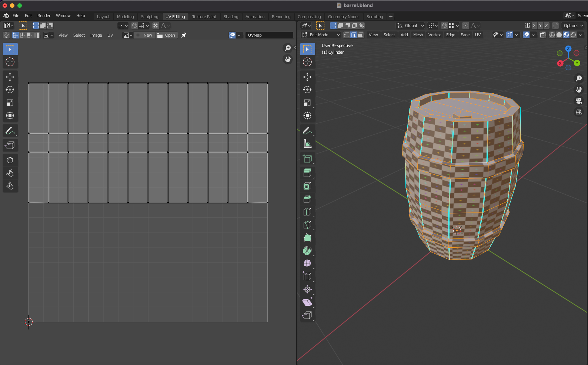Expand the Global transform orientation dropdown
The width and height of the screenshot is (588, 365).
point(410,26)
